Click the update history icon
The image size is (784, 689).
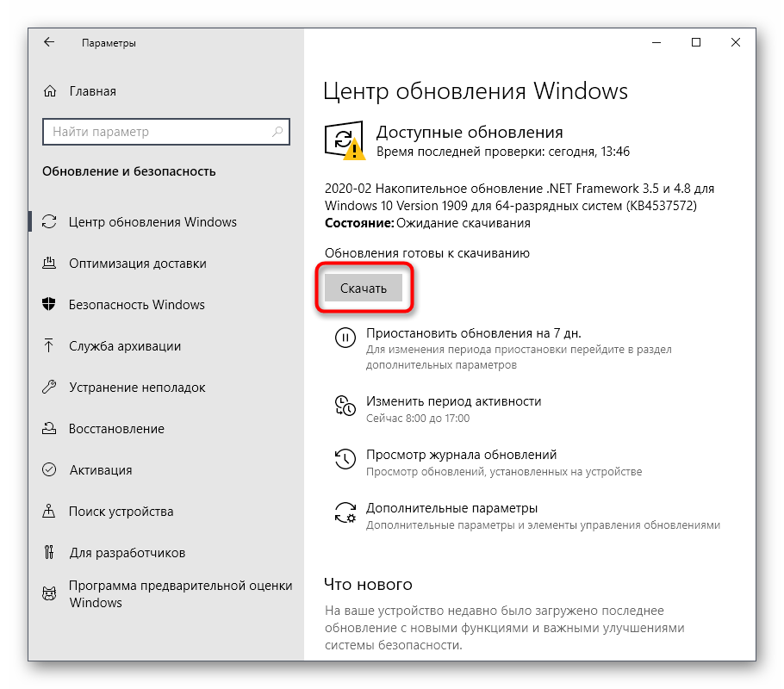click(x=345, y=459)
